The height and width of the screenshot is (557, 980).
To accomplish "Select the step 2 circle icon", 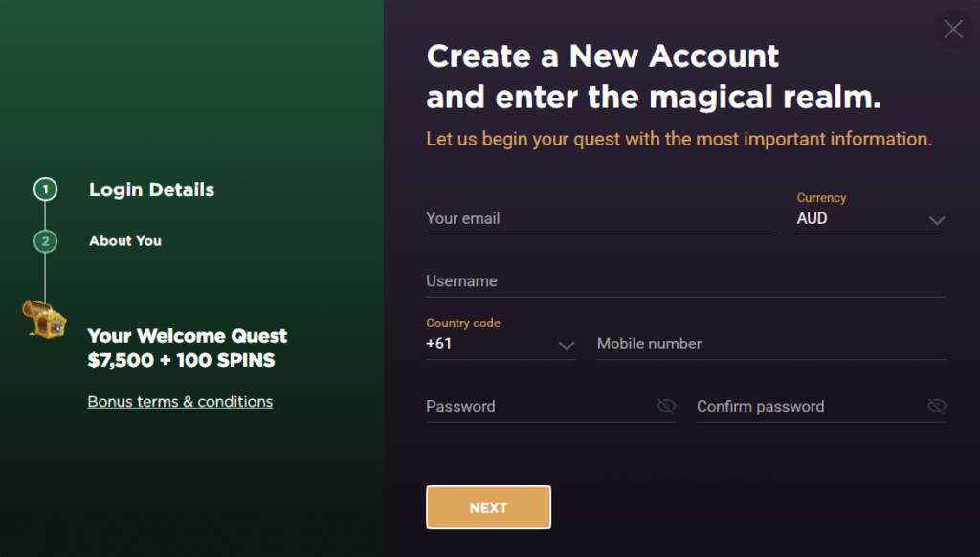I will (x=45, y=241).
